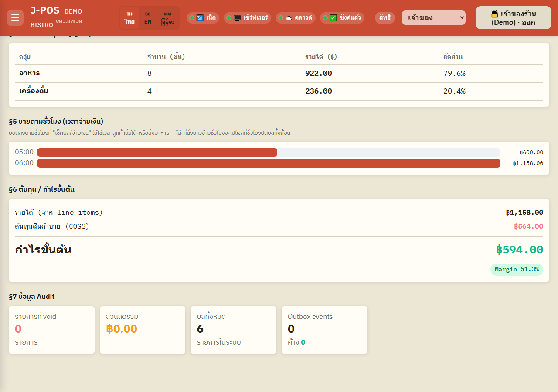
Task: Open the hamburger menu
Action: pyautogui.click(x=15, y=18)
